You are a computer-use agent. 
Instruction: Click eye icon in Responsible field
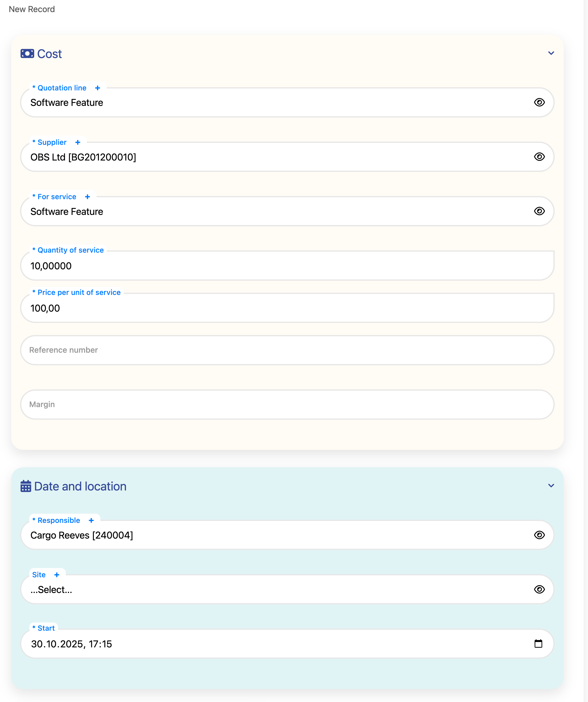pos(539,535)
